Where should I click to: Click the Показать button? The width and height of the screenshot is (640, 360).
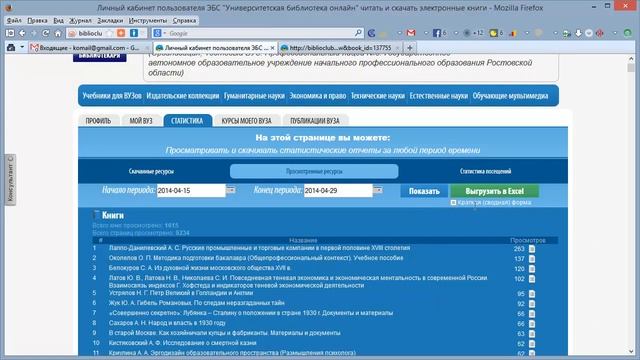point(424,191)
